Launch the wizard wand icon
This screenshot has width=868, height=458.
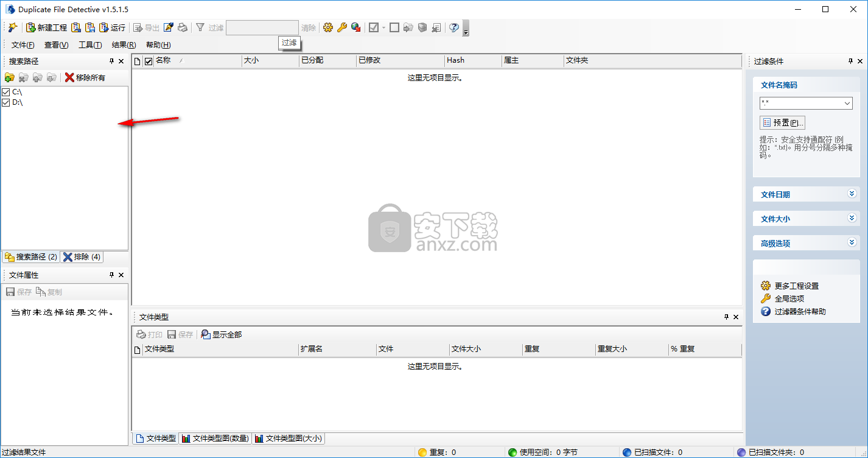[12, 27]
